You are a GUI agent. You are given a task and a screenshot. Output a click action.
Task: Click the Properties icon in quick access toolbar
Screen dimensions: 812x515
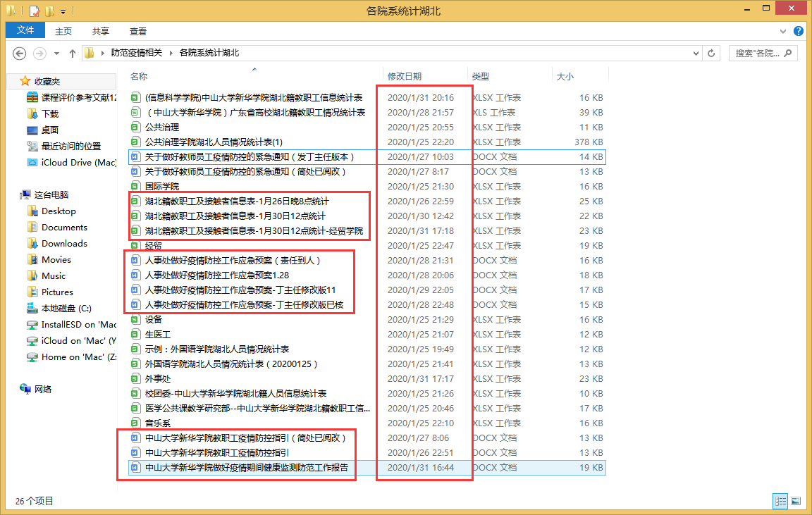point(34,11)
